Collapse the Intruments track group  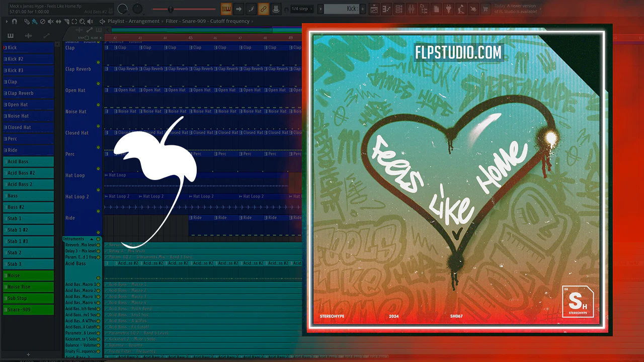tap(92, 239)
